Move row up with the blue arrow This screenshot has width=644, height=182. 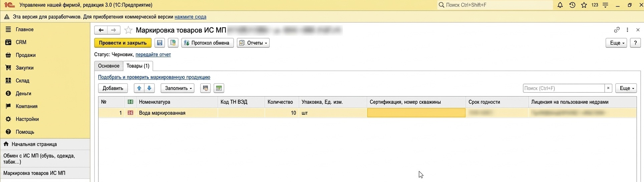pyautogui.click(x=139, y=88)
